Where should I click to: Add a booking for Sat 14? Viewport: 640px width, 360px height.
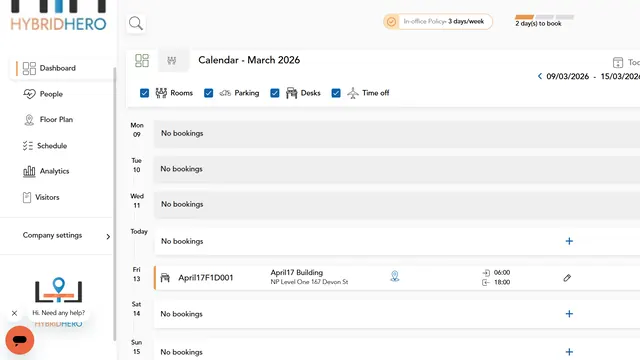(569, 314)
